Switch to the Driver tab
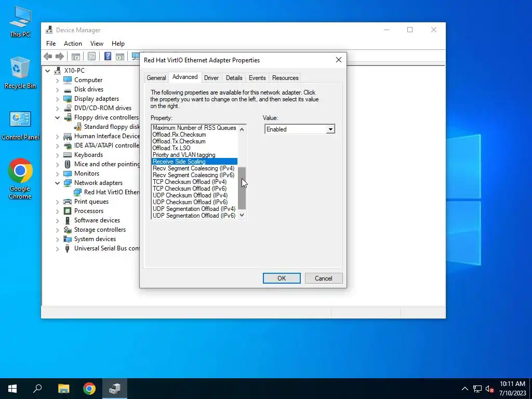This screenshot has height=399, width=532. 211,78
